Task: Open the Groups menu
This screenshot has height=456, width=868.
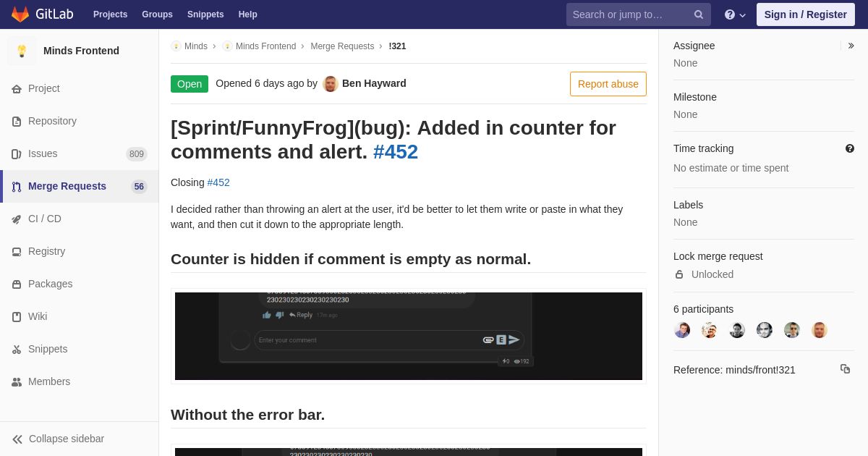Action: [157, 14]
